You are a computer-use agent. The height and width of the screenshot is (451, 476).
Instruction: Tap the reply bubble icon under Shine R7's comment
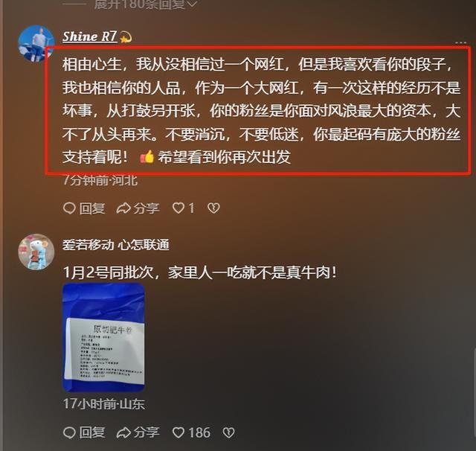pos(69,208)
